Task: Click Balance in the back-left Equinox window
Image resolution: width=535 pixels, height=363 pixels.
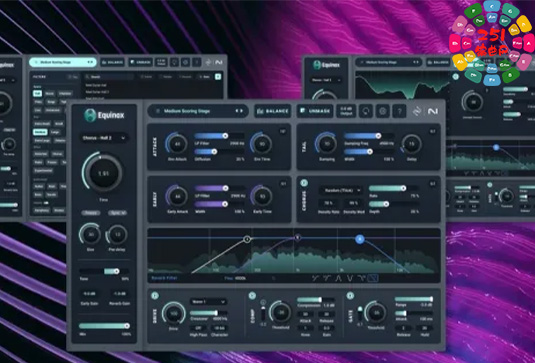Action: click(112, 62)
